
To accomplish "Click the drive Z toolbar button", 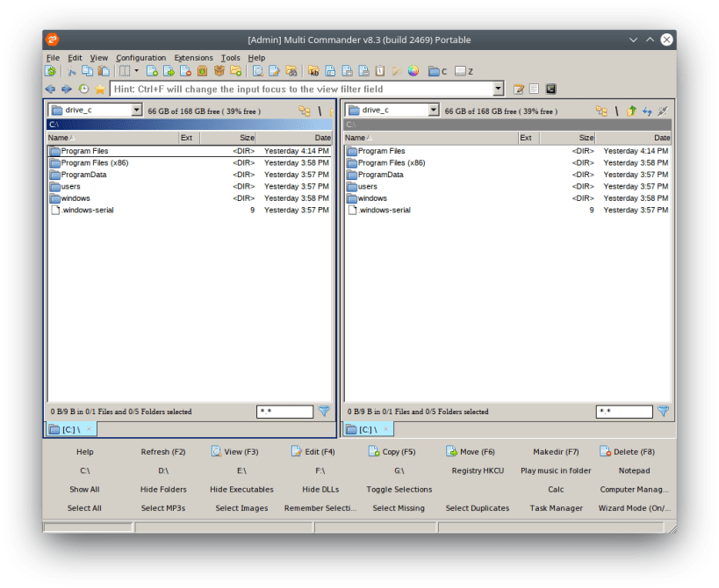I will tap(464, 71).
